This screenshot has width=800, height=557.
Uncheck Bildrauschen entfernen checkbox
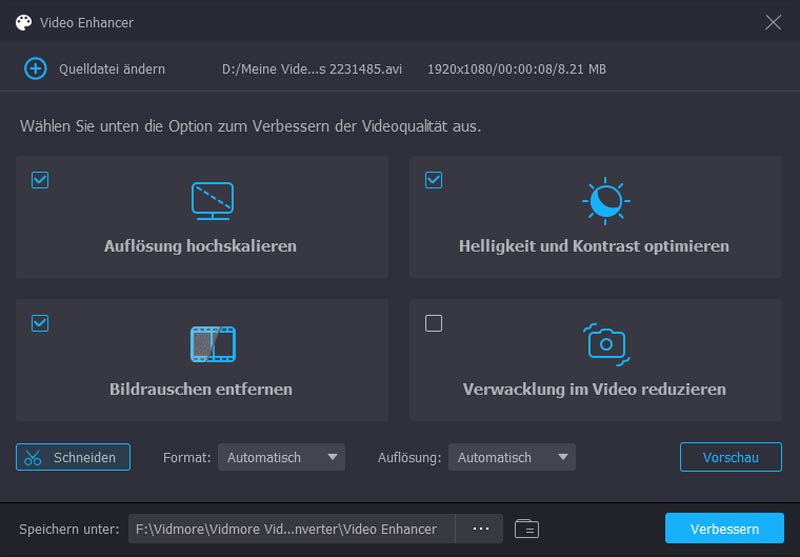click(40, 323)
